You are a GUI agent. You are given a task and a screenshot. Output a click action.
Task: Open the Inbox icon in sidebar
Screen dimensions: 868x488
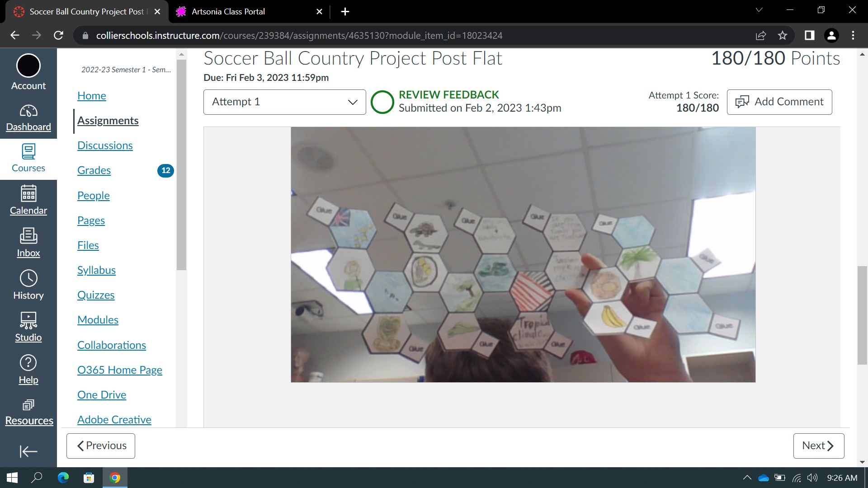pos(28,236)
